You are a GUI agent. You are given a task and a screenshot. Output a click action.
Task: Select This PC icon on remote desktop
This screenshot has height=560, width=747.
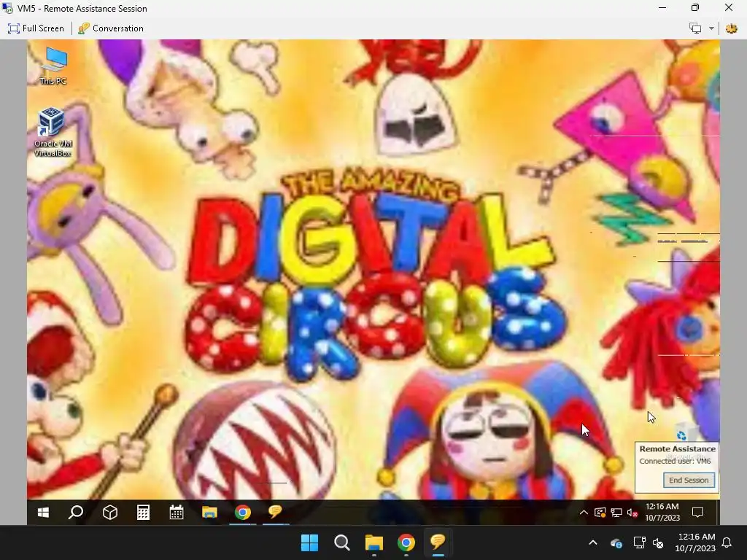coord(53,66)
